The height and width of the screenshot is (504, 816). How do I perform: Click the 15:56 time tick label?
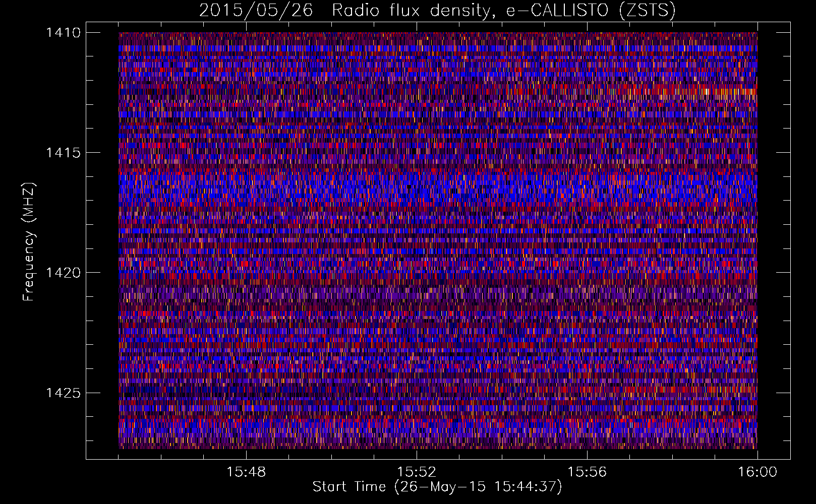[x=587, y=472]
